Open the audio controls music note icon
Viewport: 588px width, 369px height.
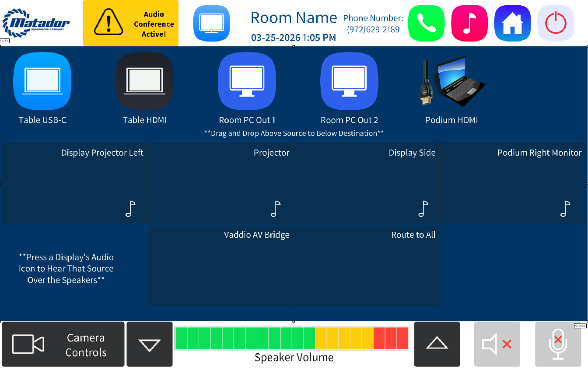469,23
